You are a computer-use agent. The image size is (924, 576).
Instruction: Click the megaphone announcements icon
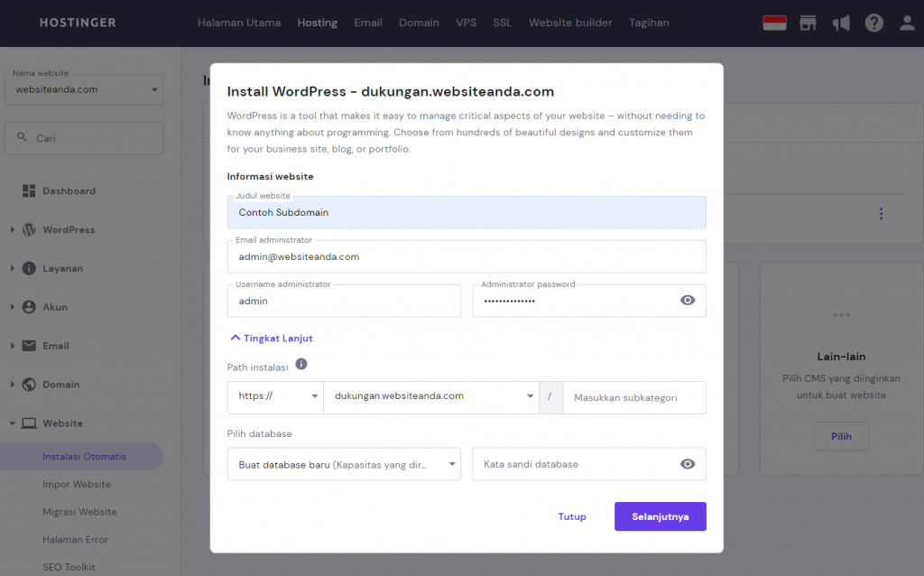(841, 23)
